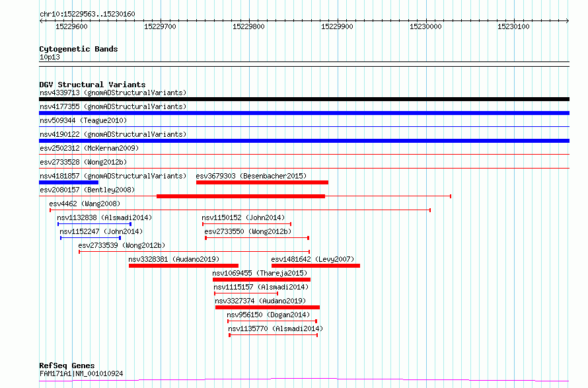Select the red line below the nsv956150 label

pos(272,321)
